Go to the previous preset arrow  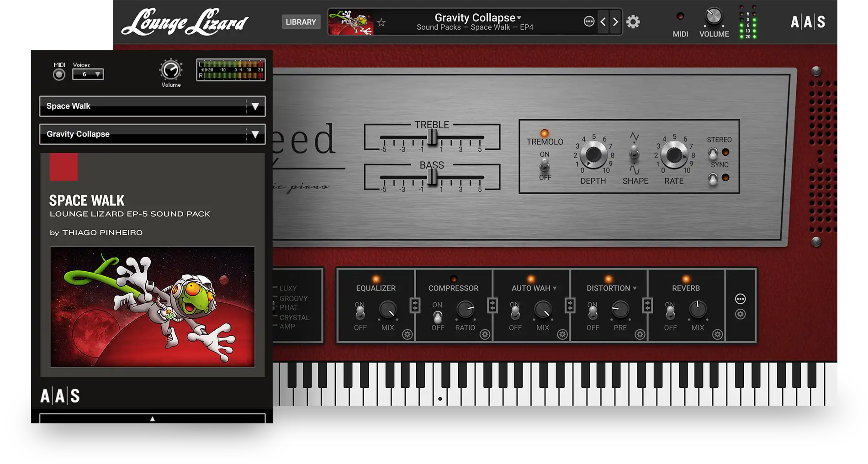coord(603,22)
